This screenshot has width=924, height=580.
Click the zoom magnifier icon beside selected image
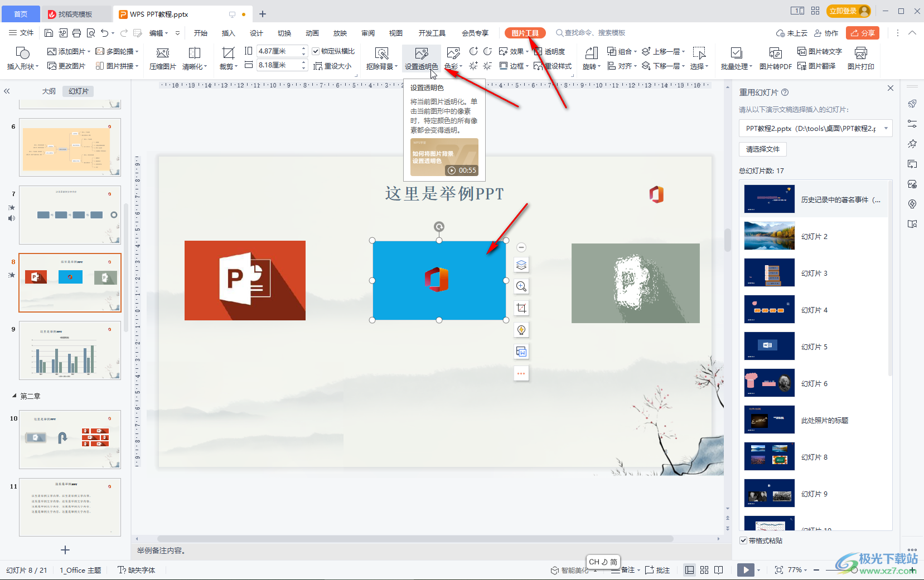point(521,286)
